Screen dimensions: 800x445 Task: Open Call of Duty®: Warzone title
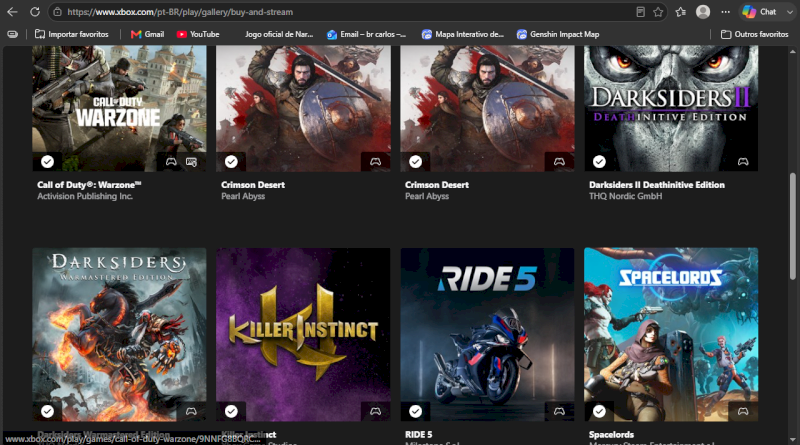pos(89,185)
